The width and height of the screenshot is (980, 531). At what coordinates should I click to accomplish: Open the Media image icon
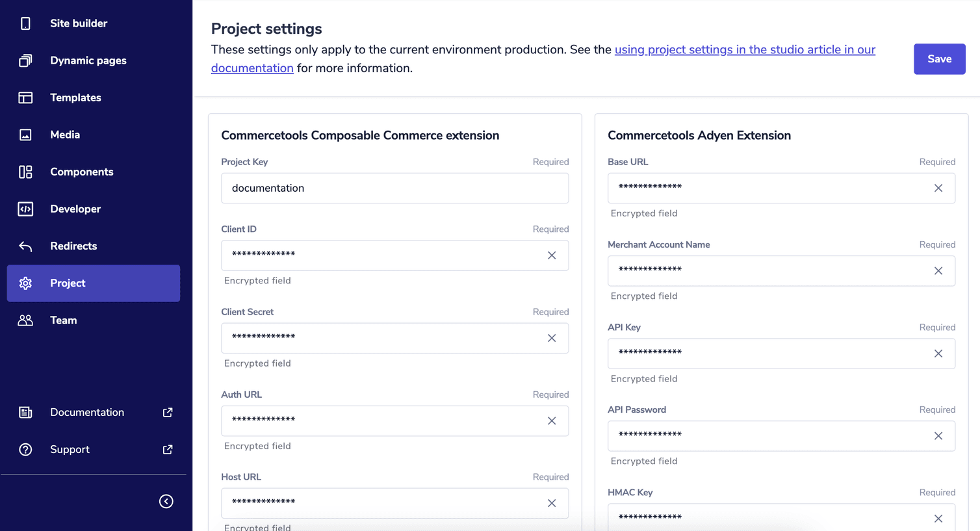pos(25,135)
